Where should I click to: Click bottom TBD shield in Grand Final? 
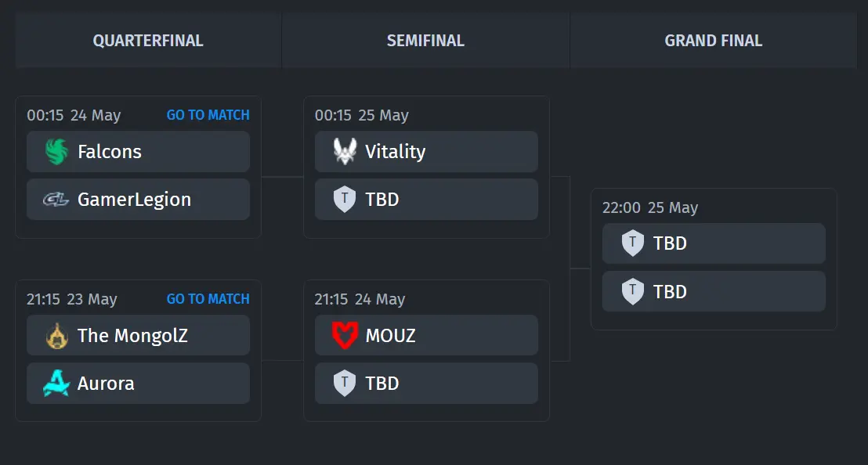coord(632,291)
